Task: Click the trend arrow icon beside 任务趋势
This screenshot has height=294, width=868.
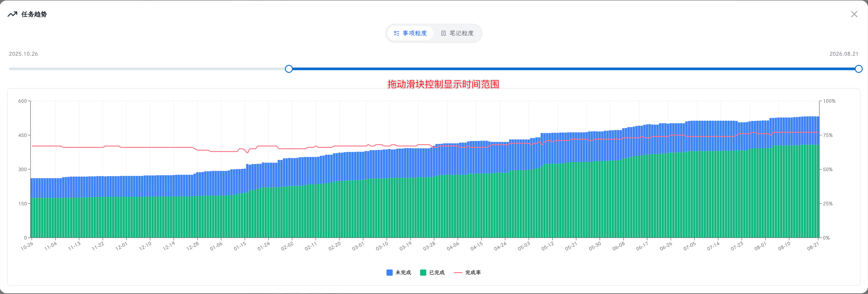Action: (12, 14)
